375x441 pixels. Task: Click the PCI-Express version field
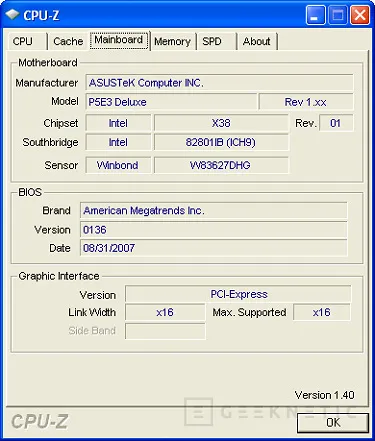(238, 294)
